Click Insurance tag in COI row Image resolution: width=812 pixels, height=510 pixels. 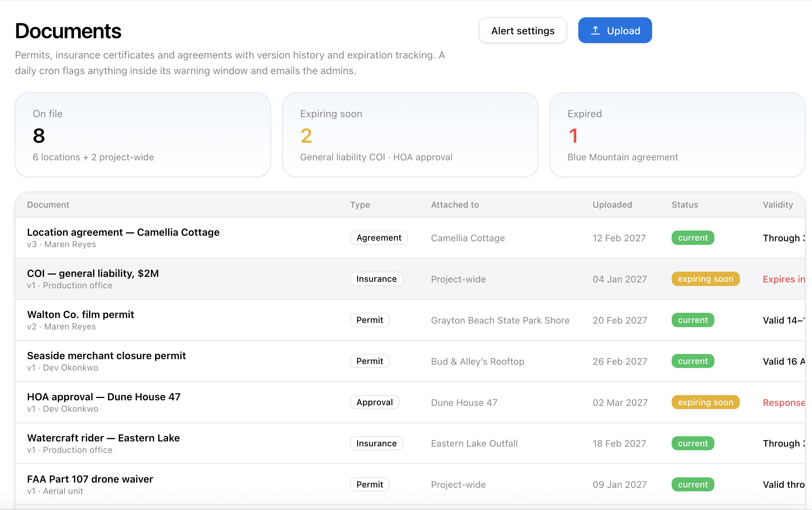coord(376,279)
